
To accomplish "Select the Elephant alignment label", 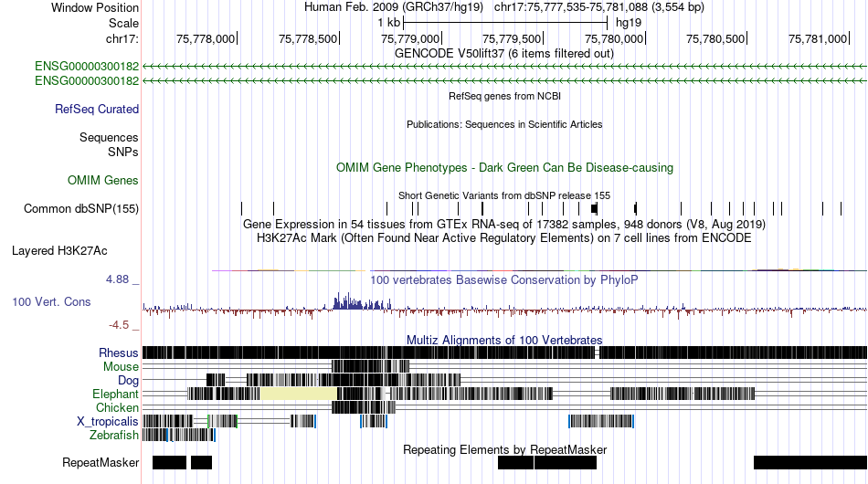I will pyautogui.click(x=115, y=394).
